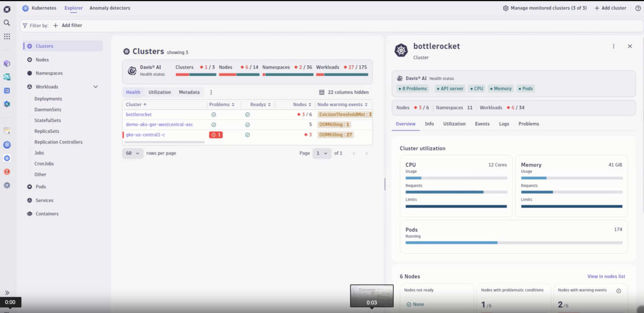Switch to the Utilization table view tab
The image size is (644, 313).
(x=160, y=92)
